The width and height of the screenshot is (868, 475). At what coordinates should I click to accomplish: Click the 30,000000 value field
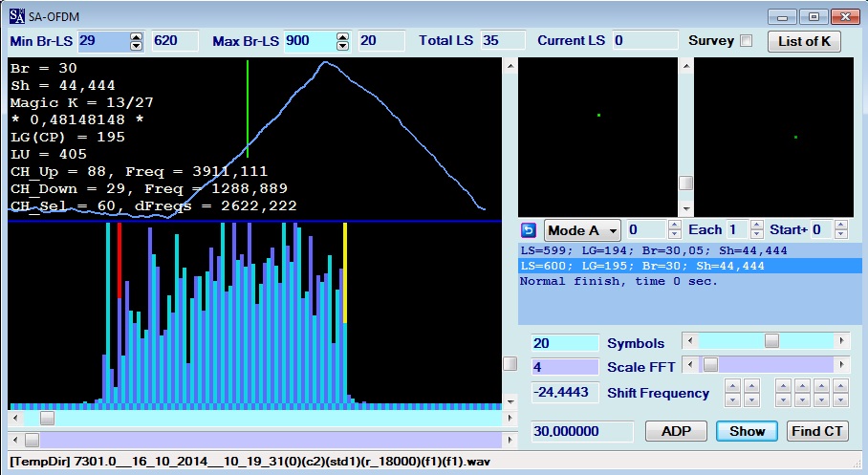582,431
